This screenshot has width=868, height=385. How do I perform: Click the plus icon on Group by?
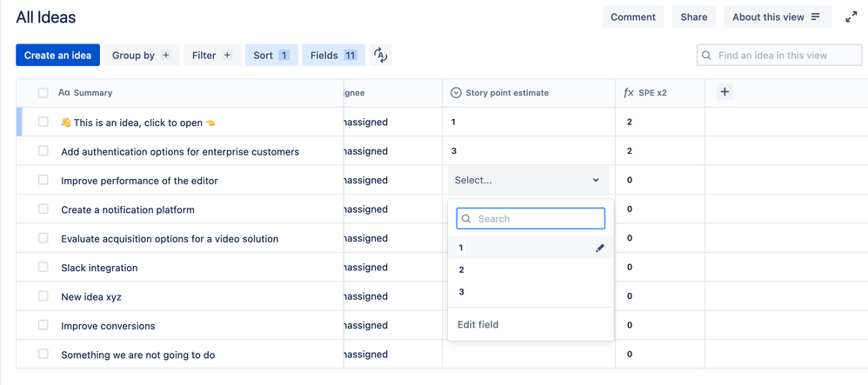(166, 56)
